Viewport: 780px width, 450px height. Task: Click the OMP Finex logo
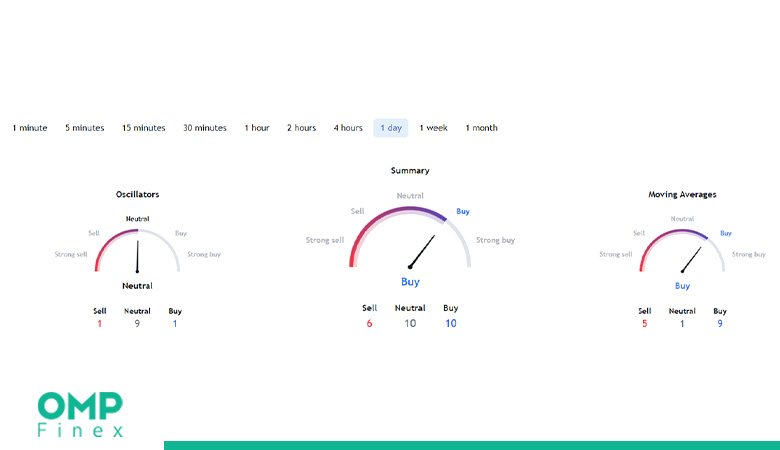(x=80, y=414)
